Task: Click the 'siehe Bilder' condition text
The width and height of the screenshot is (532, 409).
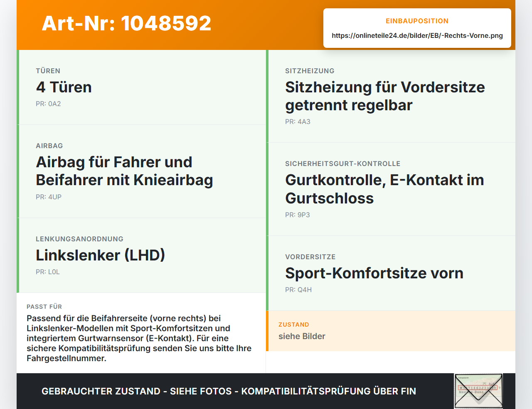Action: [x=302, y=336]
